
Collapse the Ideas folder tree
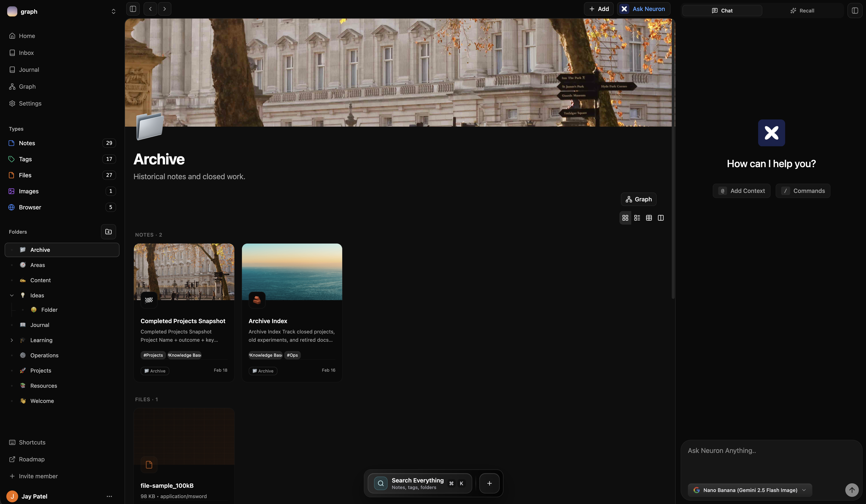[12, 295]
